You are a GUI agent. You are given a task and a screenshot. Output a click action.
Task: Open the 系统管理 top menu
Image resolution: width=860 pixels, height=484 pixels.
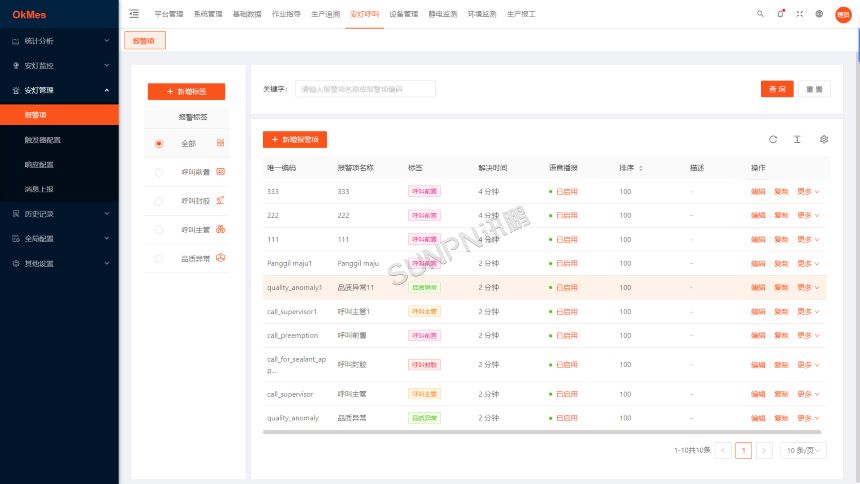[x=208, y=14]
